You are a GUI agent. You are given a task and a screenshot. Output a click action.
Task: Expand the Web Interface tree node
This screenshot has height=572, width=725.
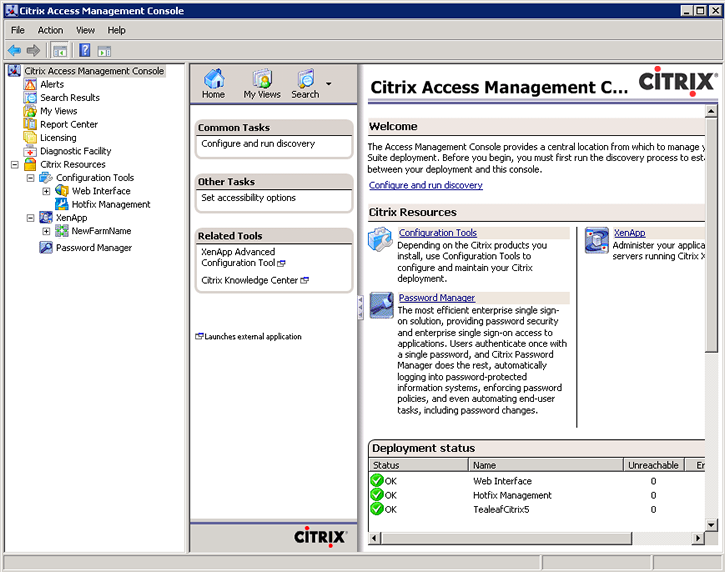46,191
